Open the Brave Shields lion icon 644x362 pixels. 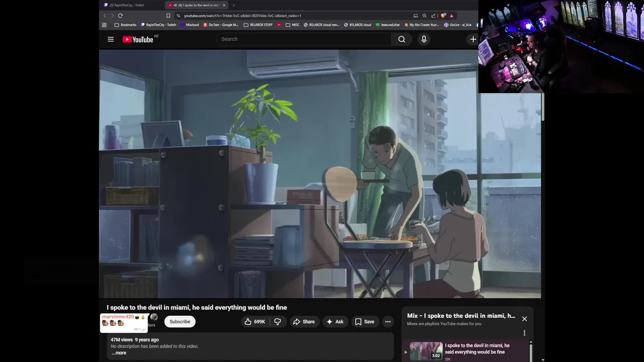[443, 16]
